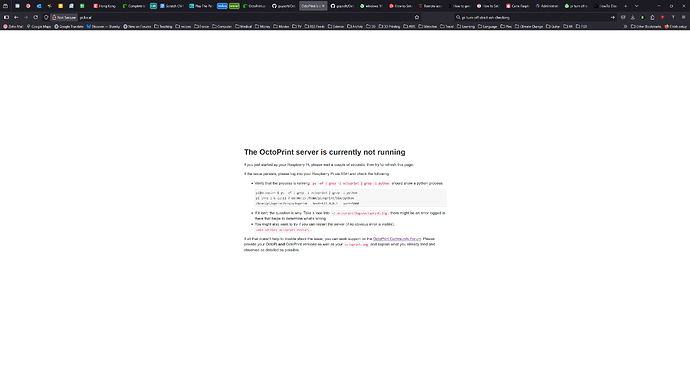This screenshot has width=690, height=375.
Task: Switch to the Scratch tab
Action: [172, 6]
